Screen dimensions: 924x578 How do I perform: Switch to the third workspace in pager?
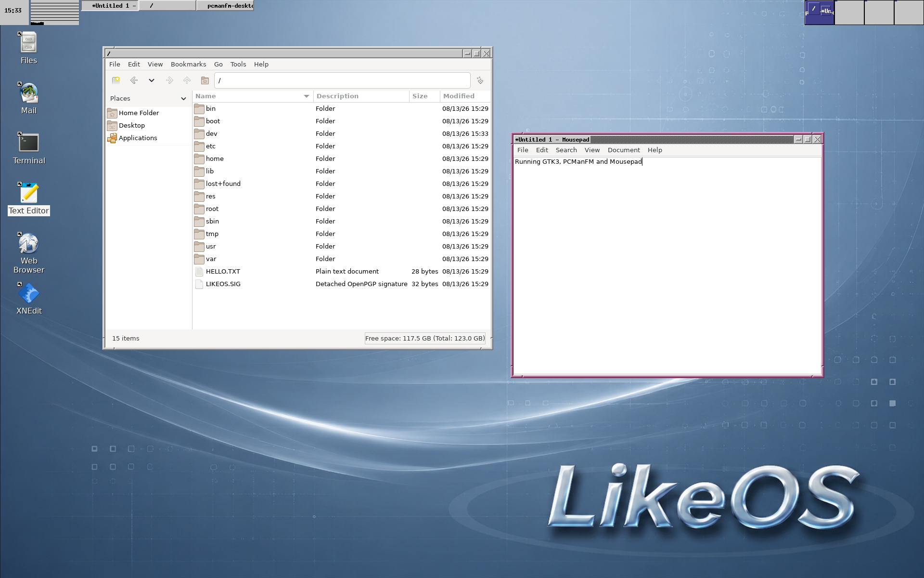879,13
